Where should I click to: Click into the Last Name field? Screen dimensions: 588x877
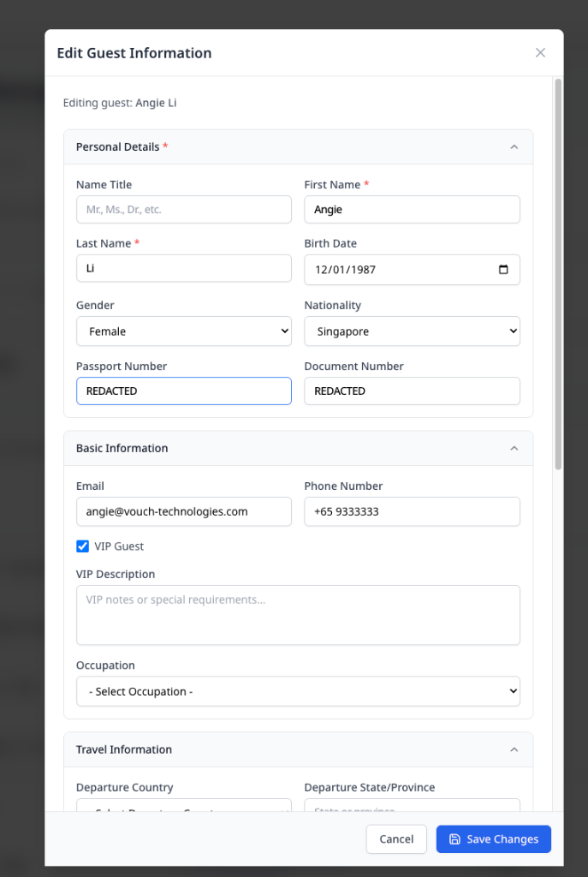184,269
